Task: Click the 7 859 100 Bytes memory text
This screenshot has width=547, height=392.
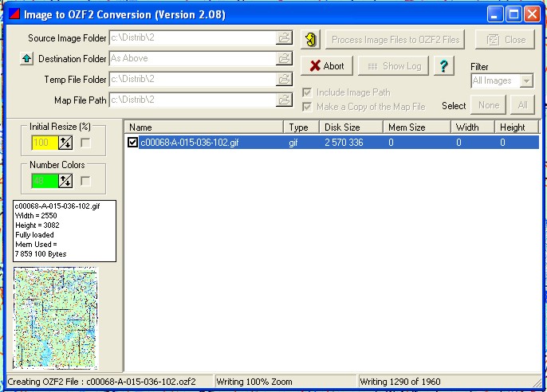Action: pyautogui.click(x=41, y=254)
